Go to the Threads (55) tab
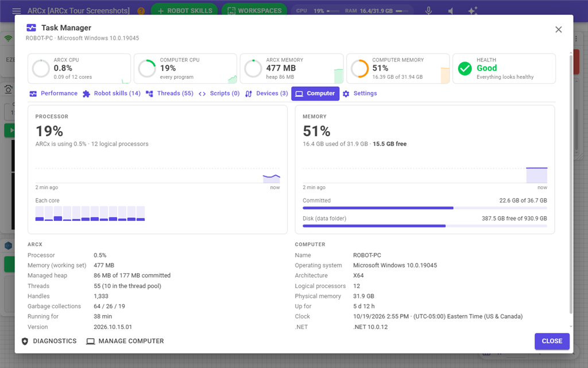This screenshot has width=588, height=368. tap(169, 94)
